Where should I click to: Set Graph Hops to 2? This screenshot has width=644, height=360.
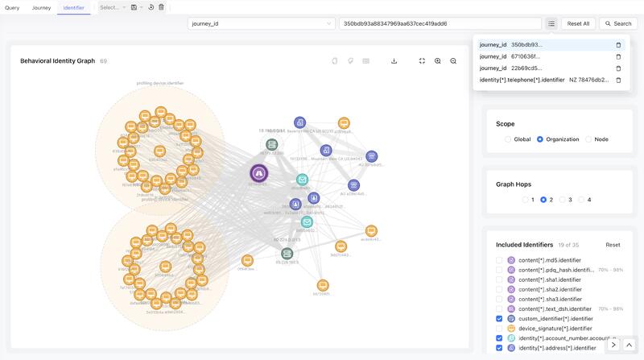(543, 200)
